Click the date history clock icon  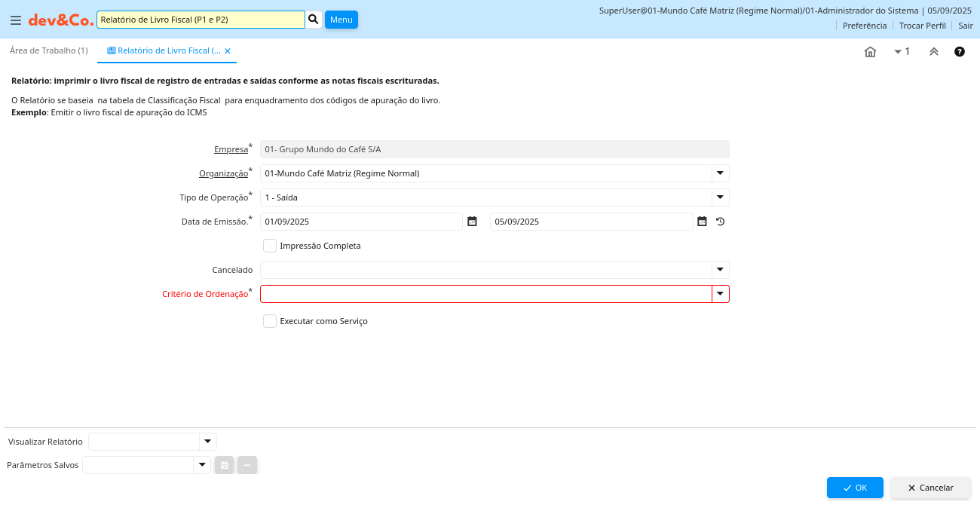pyautogui.click(x=720, y=222)
